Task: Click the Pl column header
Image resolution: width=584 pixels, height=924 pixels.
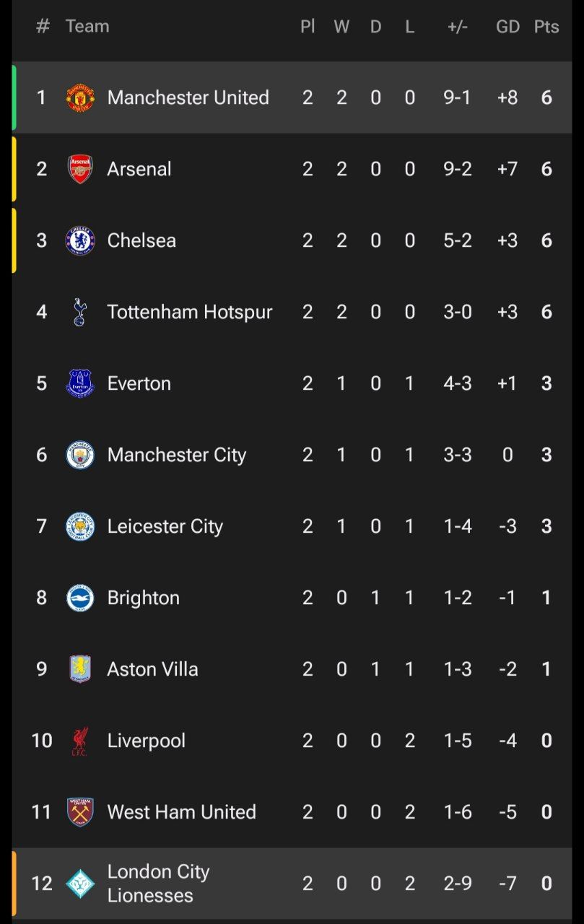Action: [x=308, y=27]
